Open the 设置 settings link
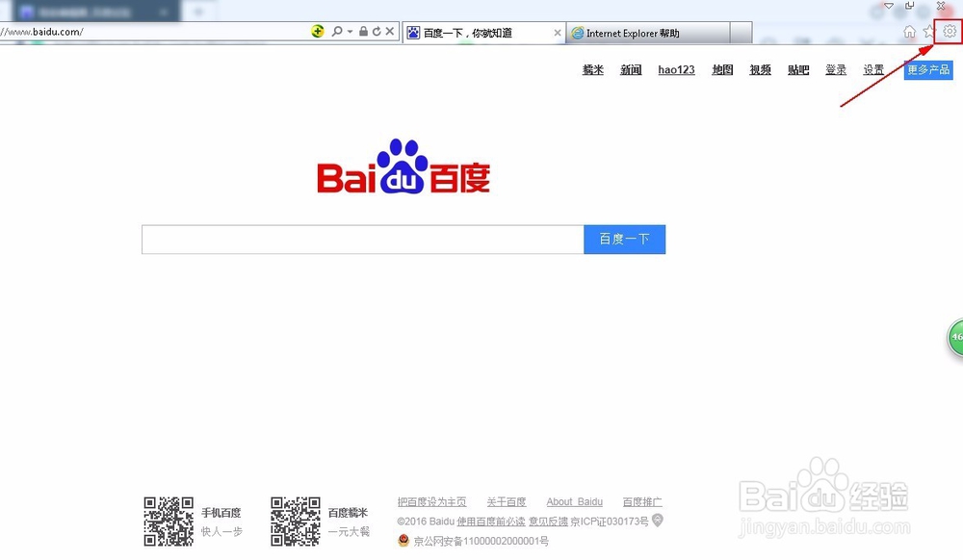The image size is (963, 560). click(874, 70)
